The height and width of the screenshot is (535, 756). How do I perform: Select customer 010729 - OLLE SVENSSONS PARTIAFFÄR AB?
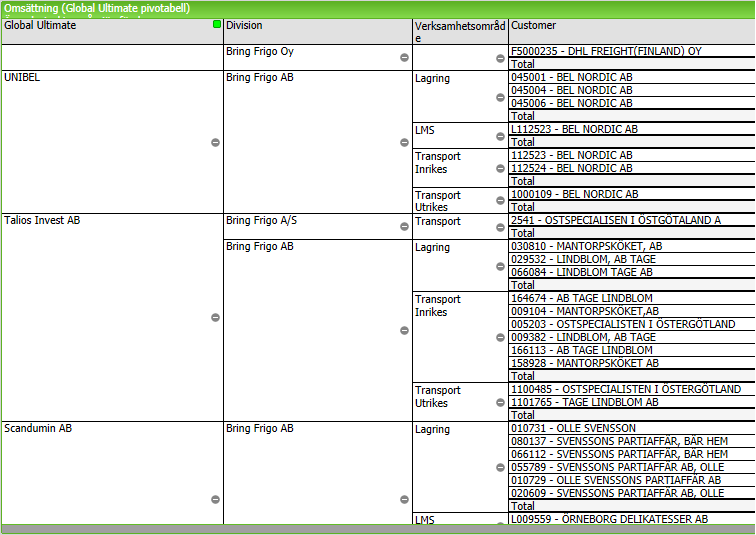point(632,481)
